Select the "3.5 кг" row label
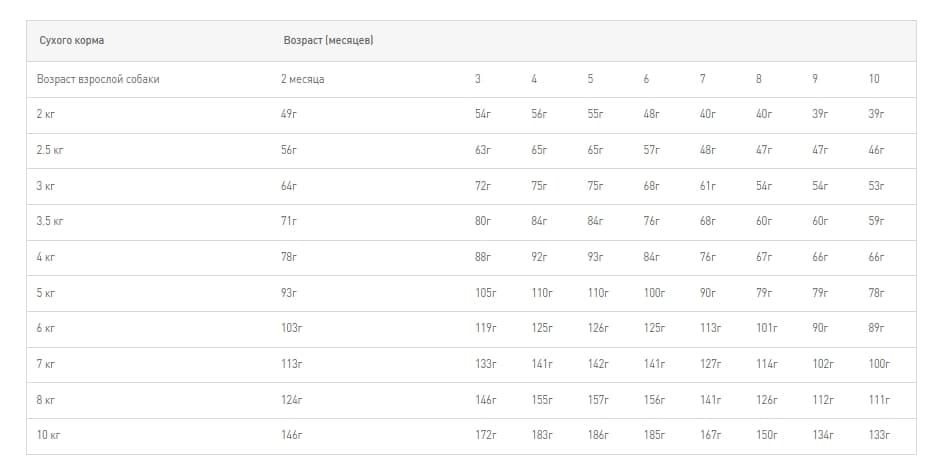The height and width of the screenshot is (472, 942). [50, 221]
